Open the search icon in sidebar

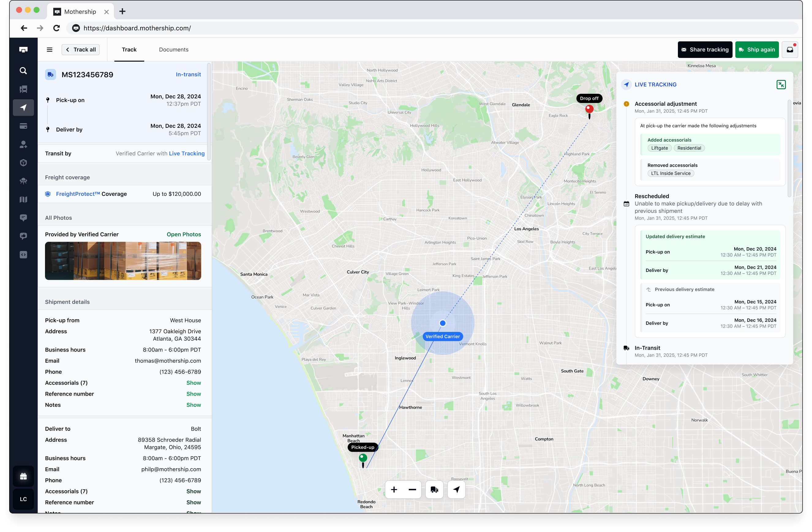(23, 71)
